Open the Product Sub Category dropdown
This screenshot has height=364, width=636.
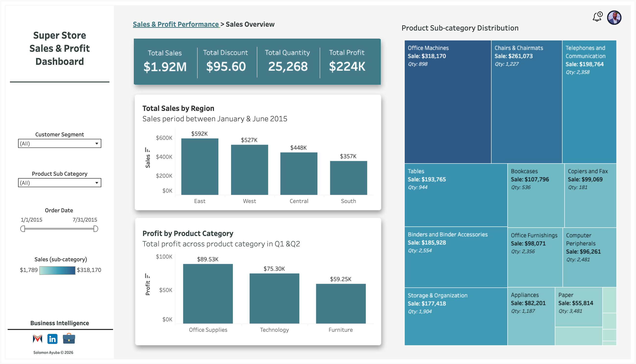(60, 183)
